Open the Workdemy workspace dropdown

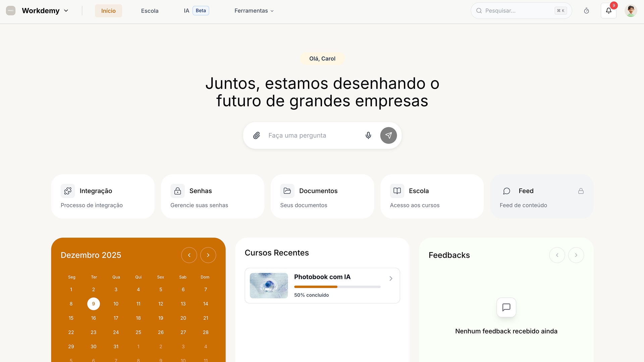click(x=45, y=10)
